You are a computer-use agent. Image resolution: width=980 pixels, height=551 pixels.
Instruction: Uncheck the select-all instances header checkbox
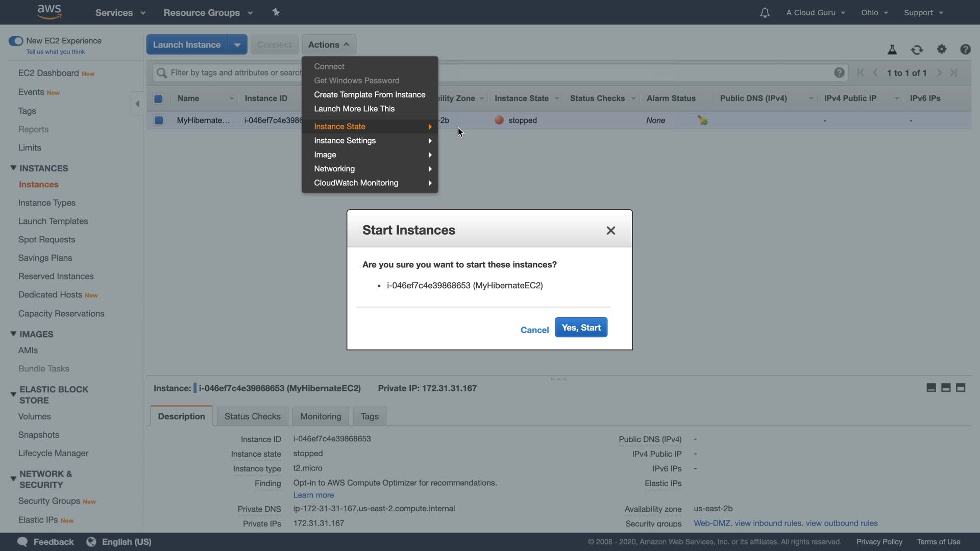pos(158,98)
